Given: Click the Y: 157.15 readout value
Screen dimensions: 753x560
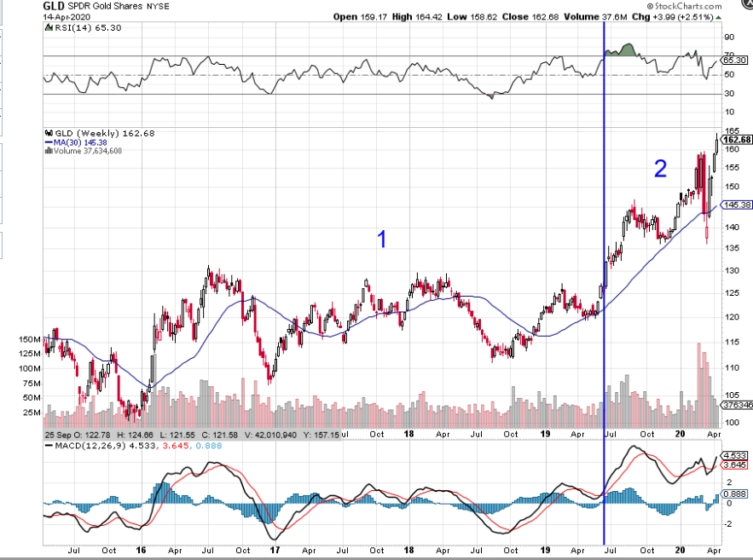Looking at the screenshot, I should 321,436.
